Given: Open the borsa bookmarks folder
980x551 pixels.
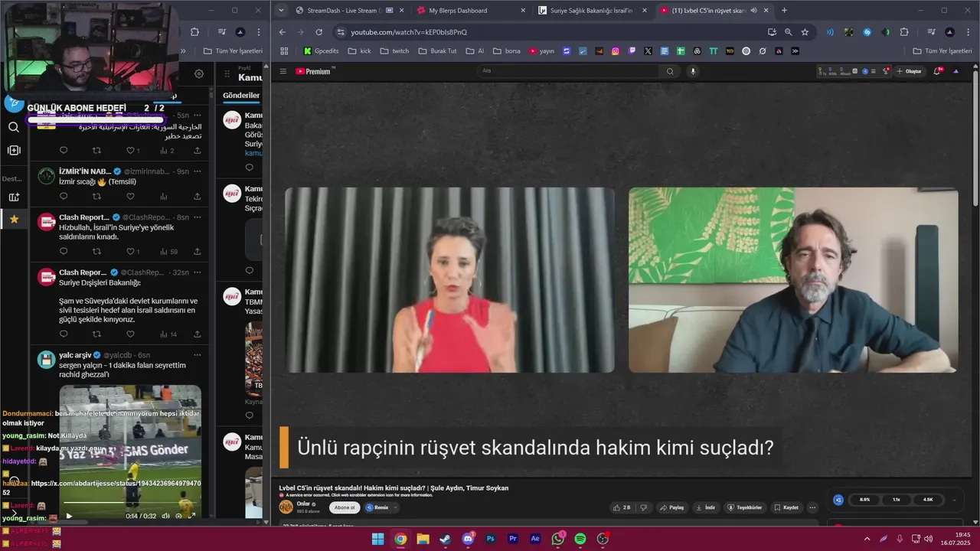Looking at the screenshot, I should pyautogui.click(x=507, y=51).
